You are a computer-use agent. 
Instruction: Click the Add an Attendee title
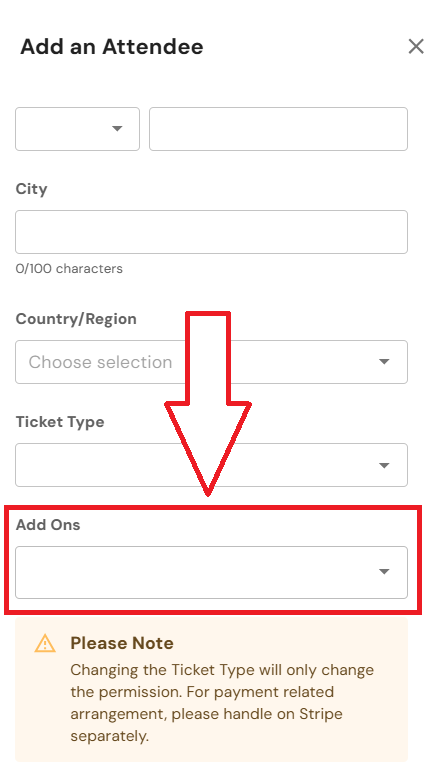point(112,47)
